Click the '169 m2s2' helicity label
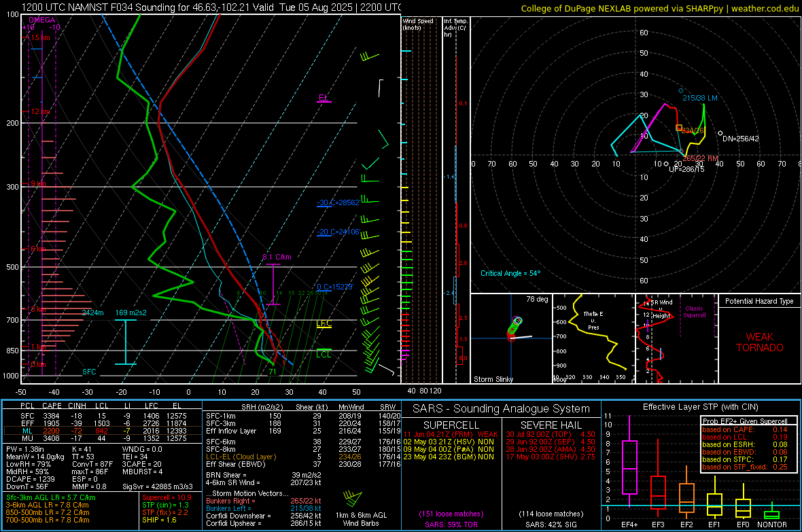The height and width of the screenshot is (532, 802). [x=130, y=313]
